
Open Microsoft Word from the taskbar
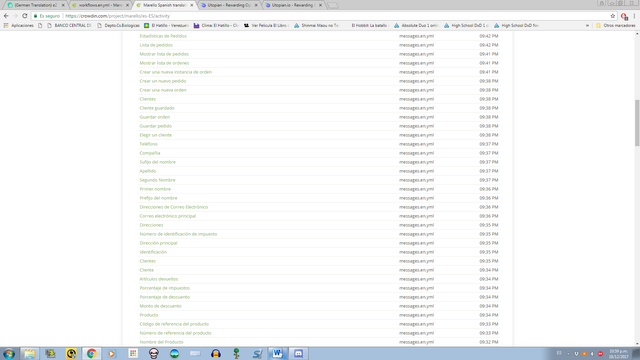[x=278, y=353]
